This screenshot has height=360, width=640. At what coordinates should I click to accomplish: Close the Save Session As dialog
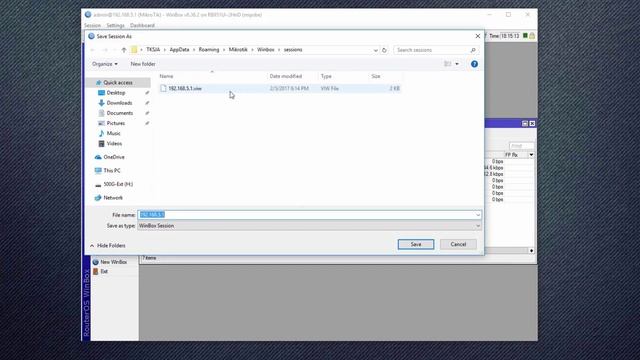[478, 36]
